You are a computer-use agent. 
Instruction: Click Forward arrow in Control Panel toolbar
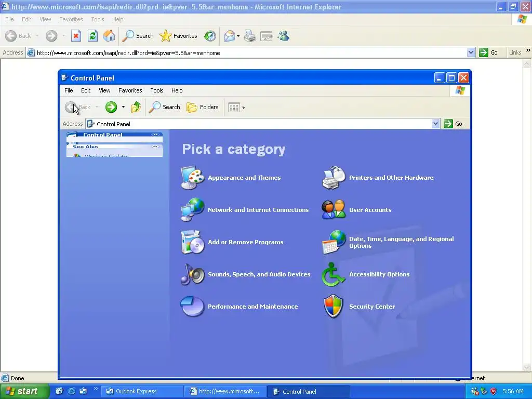click(111, 107)
